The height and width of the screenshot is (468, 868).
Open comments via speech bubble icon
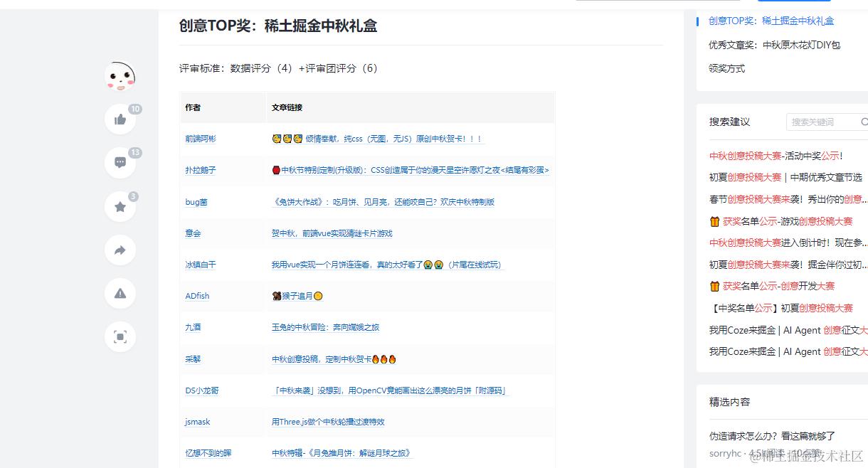coord(120,162)
